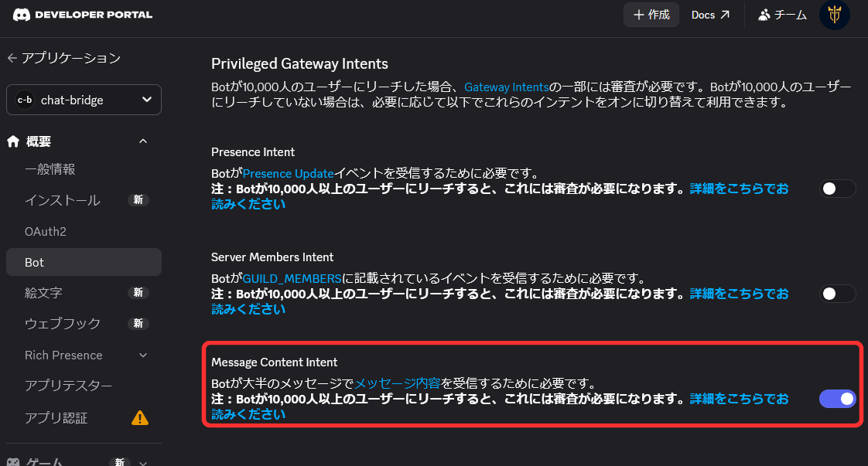868x466 pixels.
Task: Open the Presence Update link
Action: (x=288, y=174)
